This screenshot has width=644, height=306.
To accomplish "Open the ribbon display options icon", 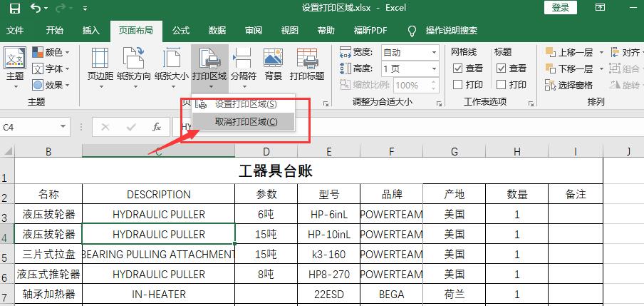I will pos(600,7).
